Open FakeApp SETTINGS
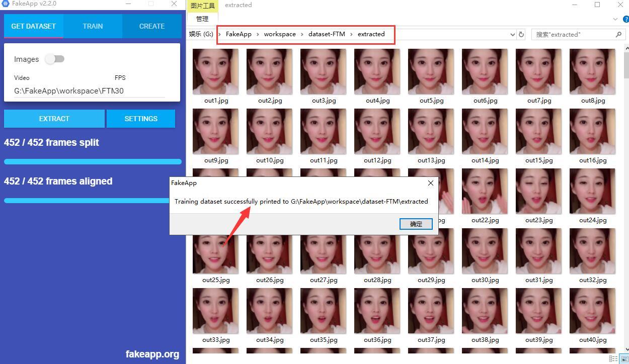This screenshot has width=629, height=364. (x=141, y=119)
